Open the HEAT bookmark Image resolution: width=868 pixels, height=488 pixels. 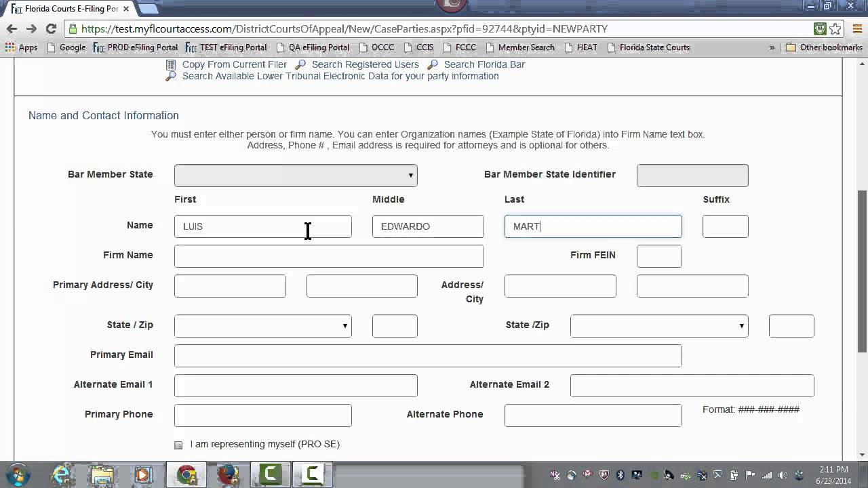click(x=581, y=47)
